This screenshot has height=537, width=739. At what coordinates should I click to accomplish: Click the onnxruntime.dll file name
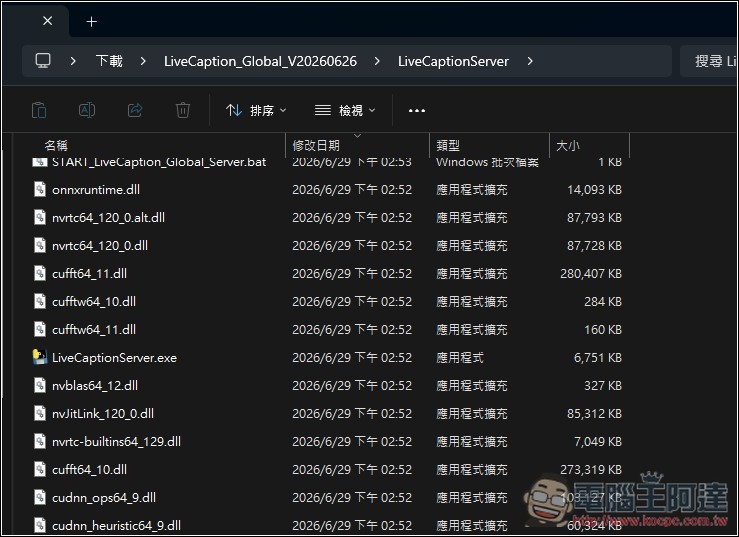(x=96, y=190)
